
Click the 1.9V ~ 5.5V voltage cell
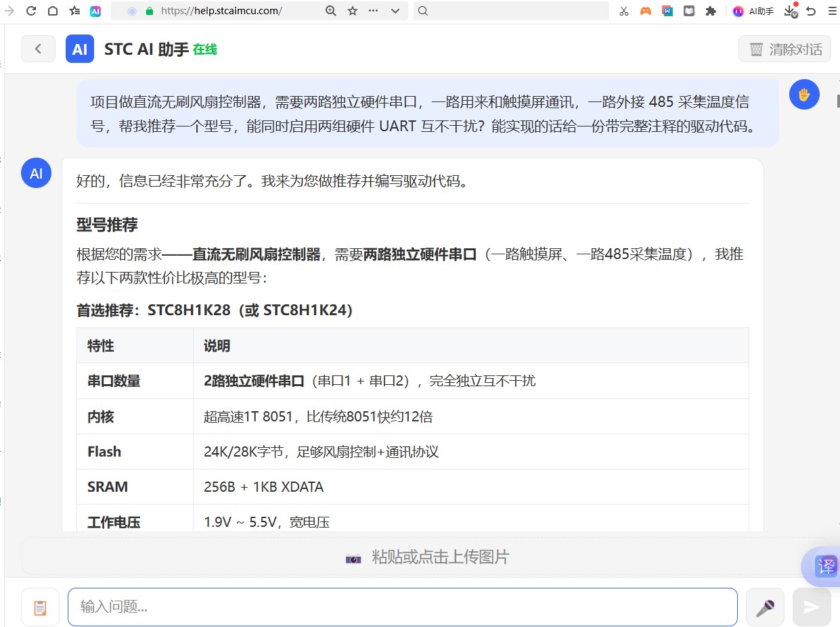tap(471, 518)
